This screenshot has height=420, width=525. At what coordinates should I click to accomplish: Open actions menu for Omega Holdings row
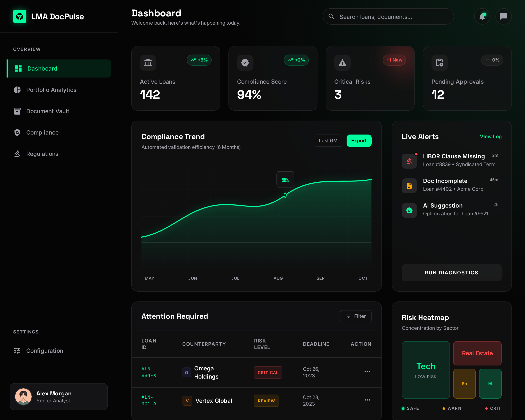click(x=367, y=372)
